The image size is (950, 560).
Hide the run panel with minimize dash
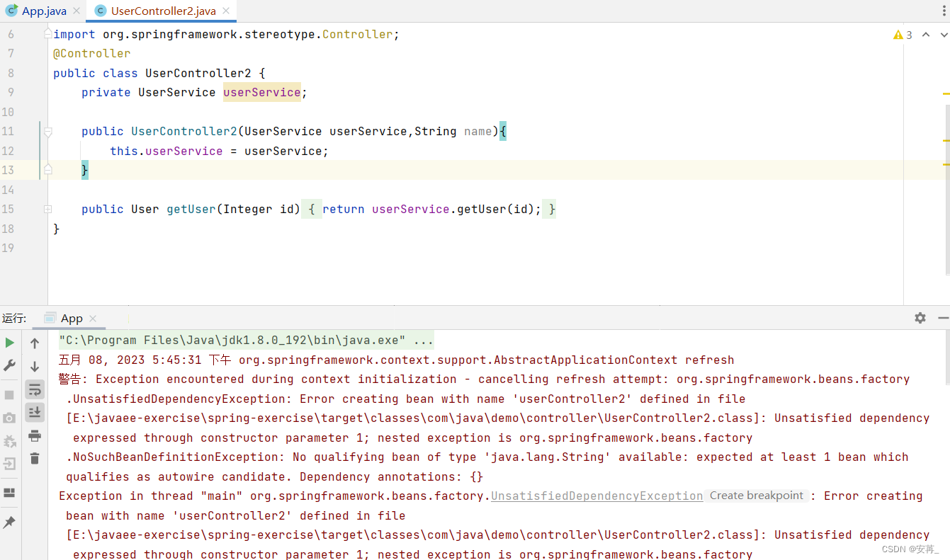click(943, 318)
